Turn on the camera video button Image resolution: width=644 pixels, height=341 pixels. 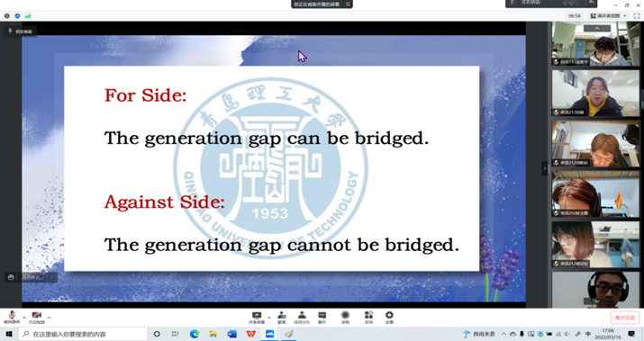point(37,318)
